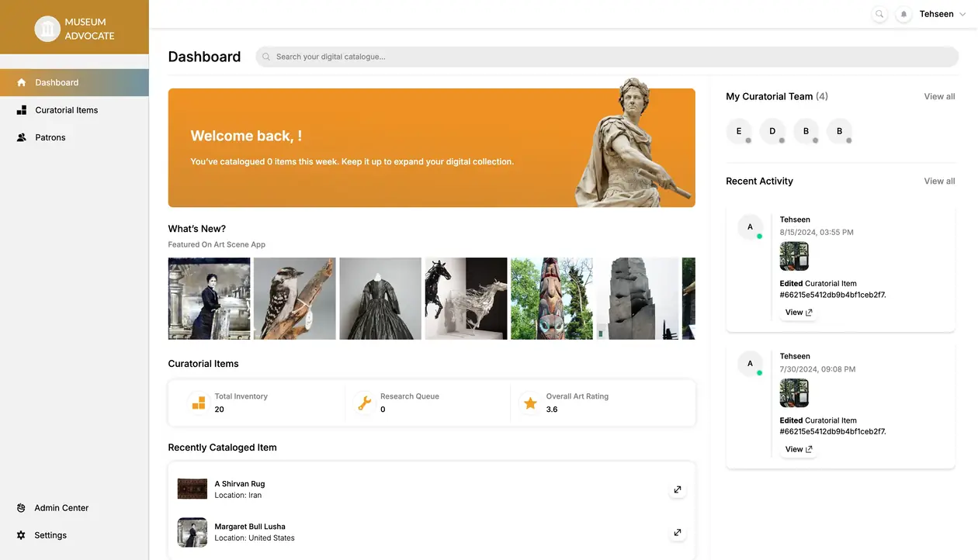
Task: Go to Patrons in the sidebar
Action: [x=75, y=137]
